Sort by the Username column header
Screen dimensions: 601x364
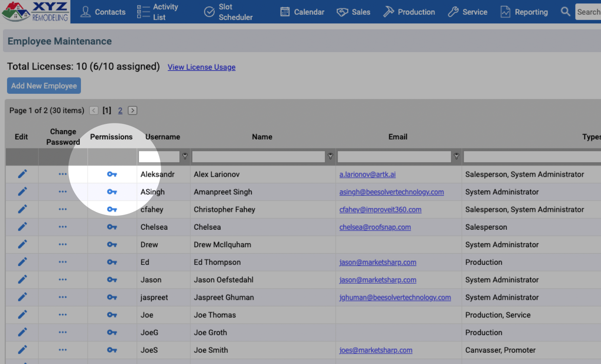point(163,137)
